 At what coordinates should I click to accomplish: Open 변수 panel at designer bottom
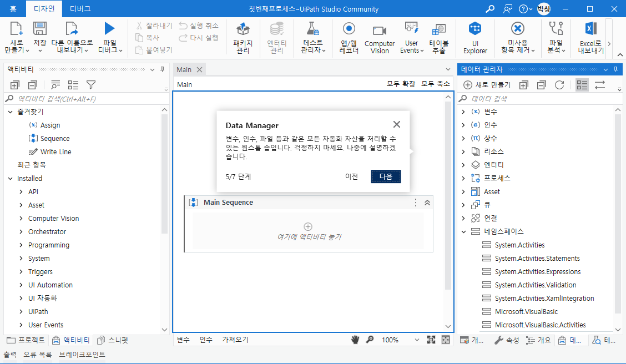click(x=183, y=340)
